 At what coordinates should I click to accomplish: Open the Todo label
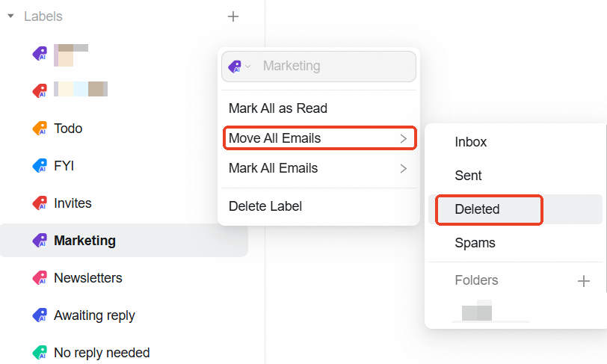click(68, 128)
